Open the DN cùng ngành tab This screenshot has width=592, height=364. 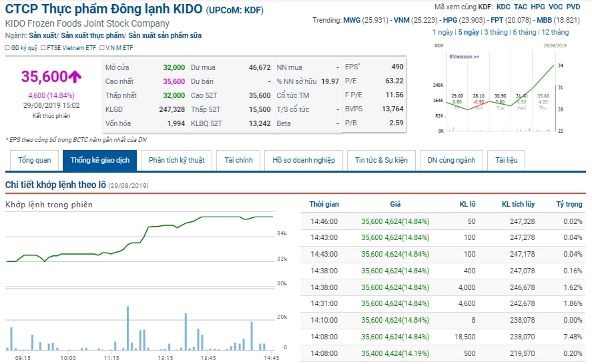[451, 160]
